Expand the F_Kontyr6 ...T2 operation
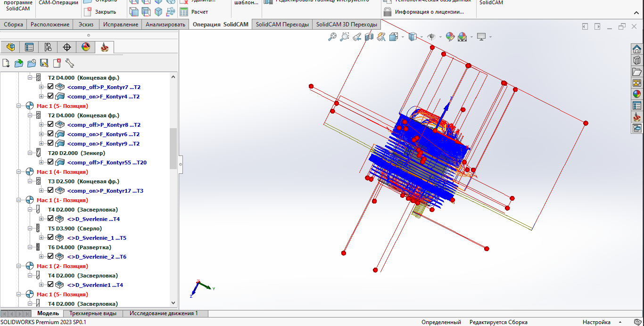The image size is (644, 326). tap(41, 134)
